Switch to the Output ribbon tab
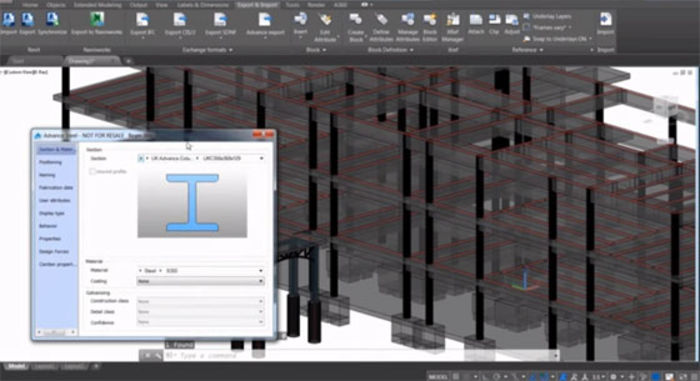The width and height of the screenshot is (700, 381). coord(138,5)
